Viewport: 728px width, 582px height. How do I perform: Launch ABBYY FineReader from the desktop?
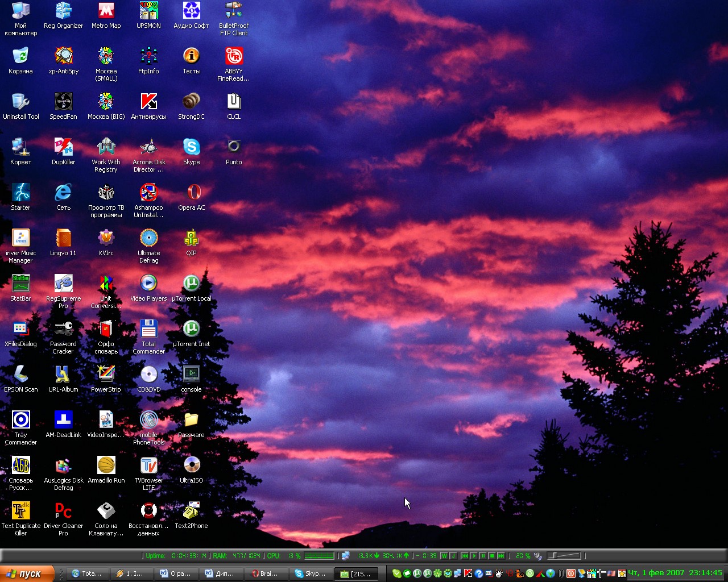pos(234,57)
